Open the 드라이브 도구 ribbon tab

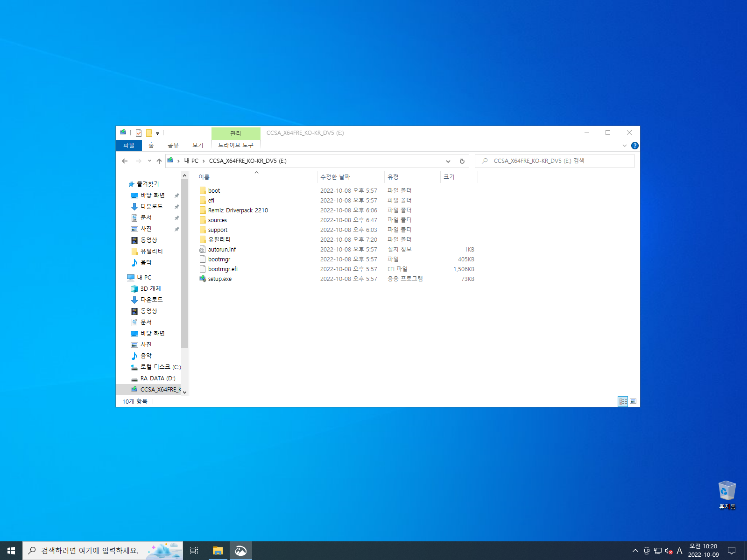236,146
